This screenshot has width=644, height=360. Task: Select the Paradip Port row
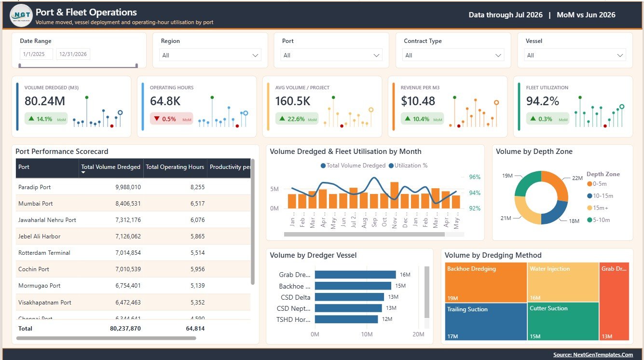(133, 187)
